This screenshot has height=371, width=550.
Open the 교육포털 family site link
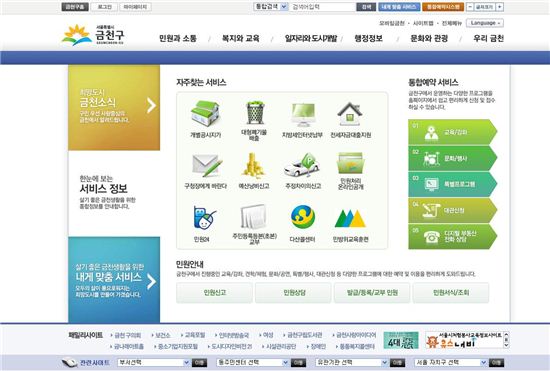(x=195, y=335)
